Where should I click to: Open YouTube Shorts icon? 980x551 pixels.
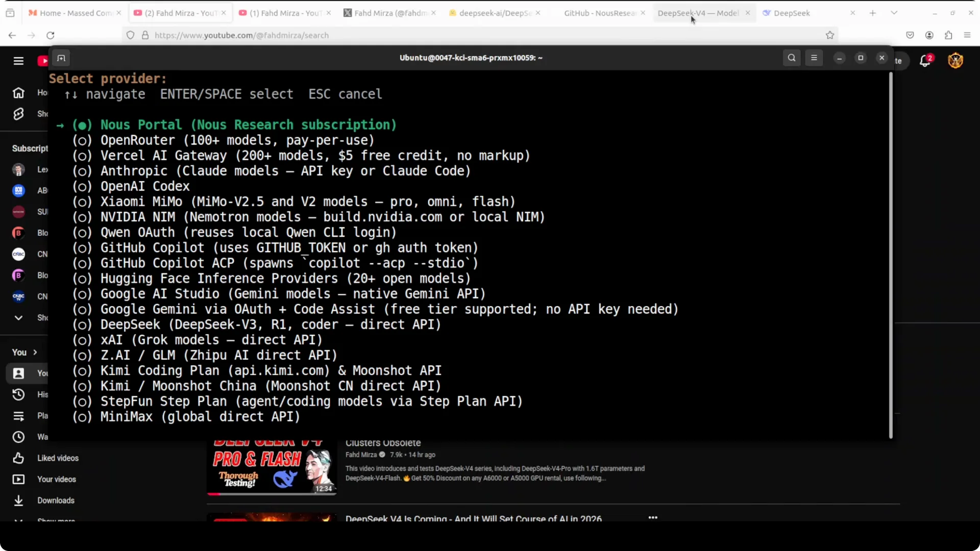click(18, 114)
